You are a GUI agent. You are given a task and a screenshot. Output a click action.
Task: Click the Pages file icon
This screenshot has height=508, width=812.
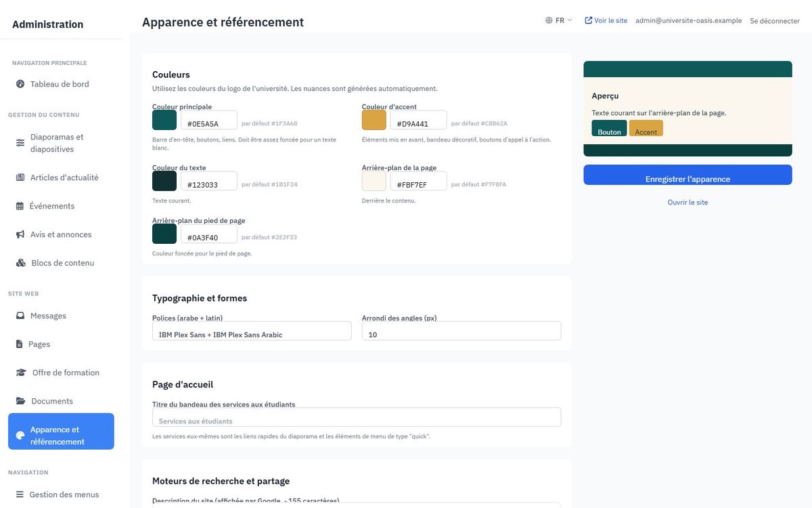coord(19,344)
